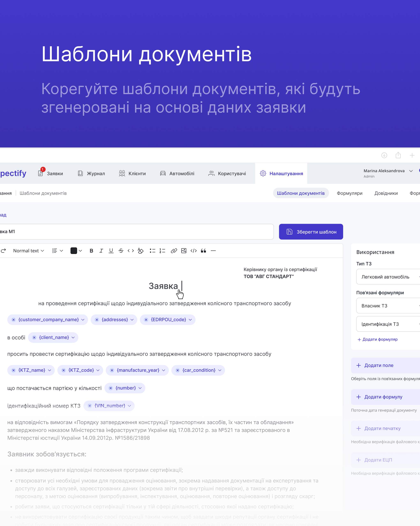
Task: Remove the {KTZ_code} variable tag
Action: (63, 370)
